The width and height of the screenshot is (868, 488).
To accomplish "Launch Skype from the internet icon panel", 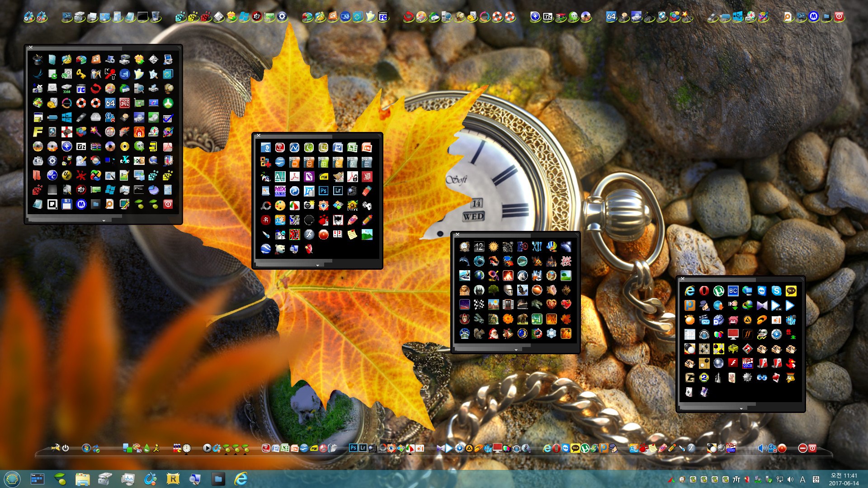I will (x=776, y=291).
